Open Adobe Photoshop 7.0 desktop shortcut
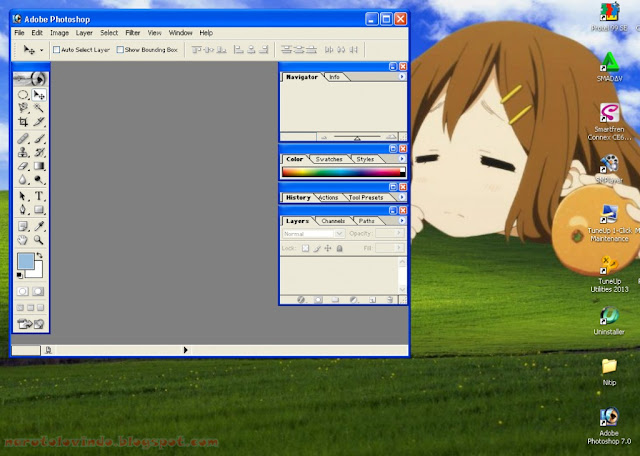 [609, 426]
